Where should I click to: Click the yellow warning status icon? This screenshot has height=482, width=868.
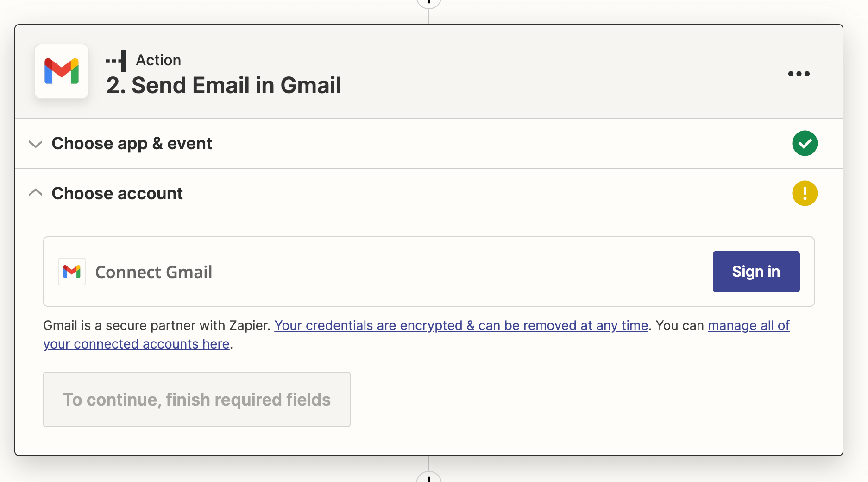click(805, 193)
